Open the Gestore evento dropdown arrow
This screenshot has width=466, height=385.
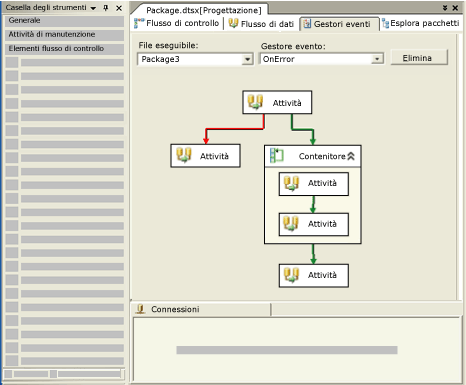[x=377, y=59]
